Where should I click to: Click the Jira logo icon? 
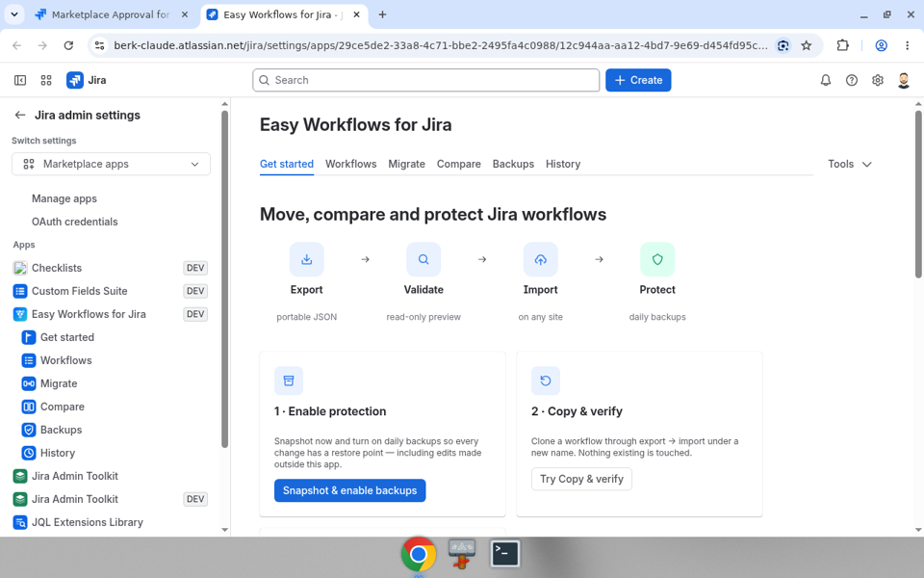(x=75, y=80)
